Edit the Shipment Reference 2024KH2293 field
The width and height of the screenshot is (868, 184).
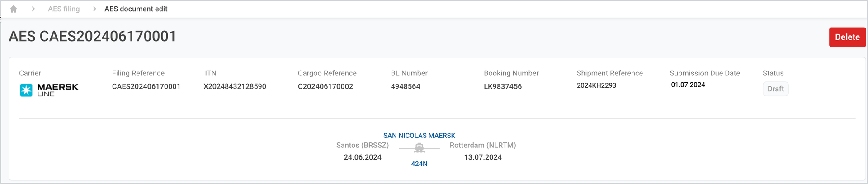click(596, 85)
